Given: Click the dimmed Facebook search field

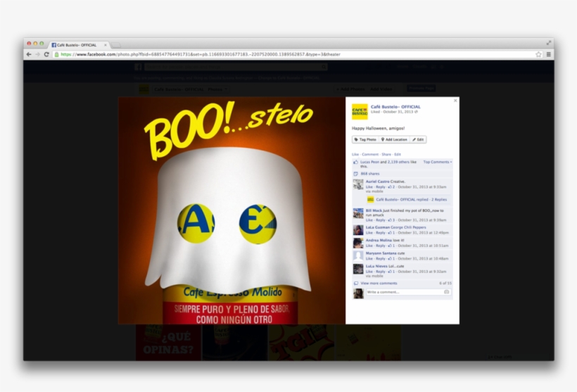Looking at the screenshot, I should (236, 67).
